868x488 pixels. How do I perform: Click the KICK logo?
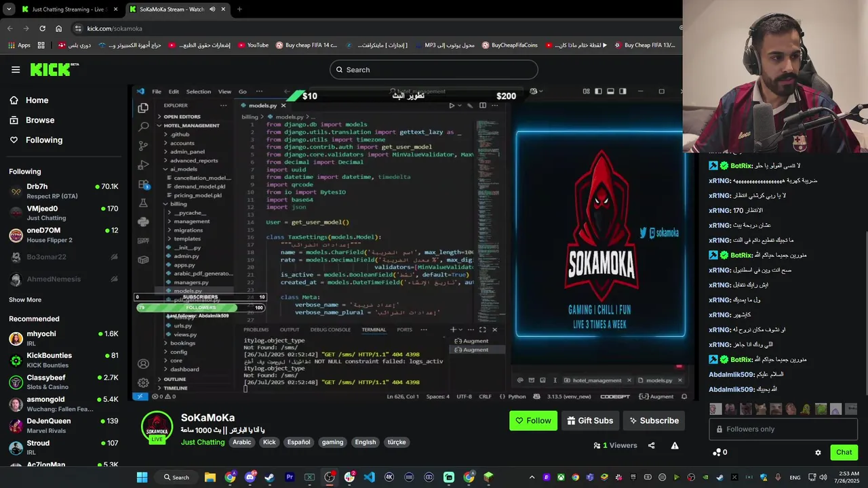(54, 69)
